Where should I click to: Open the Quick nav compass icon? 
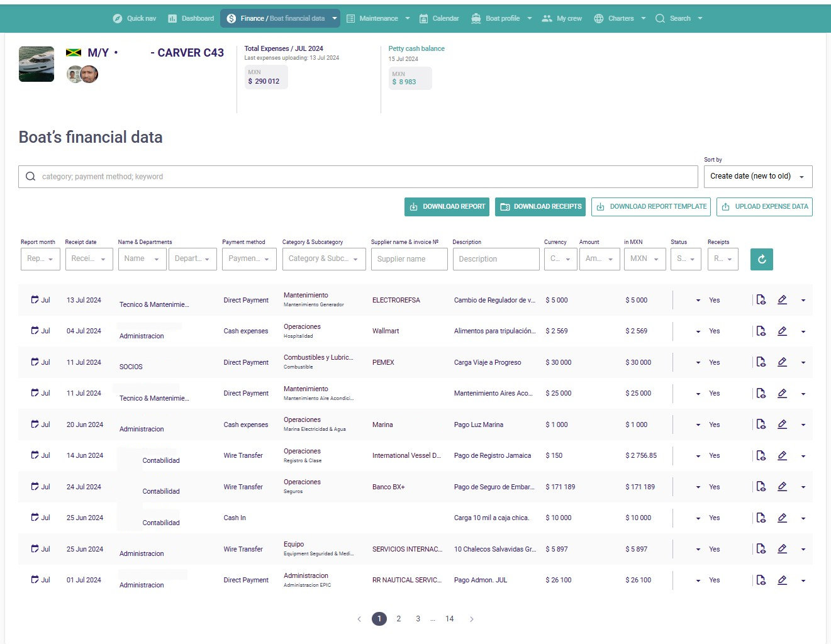click(117, 18)
